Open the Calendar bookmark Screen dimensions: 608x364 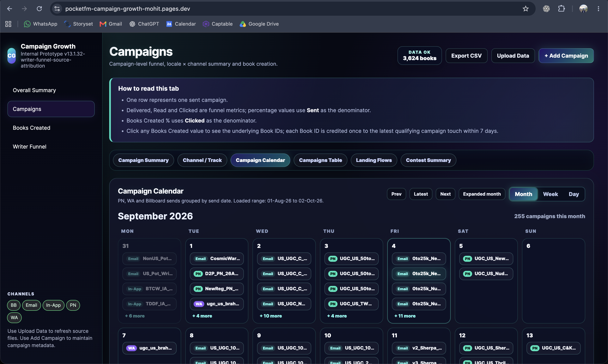click(x=181, y=24)
